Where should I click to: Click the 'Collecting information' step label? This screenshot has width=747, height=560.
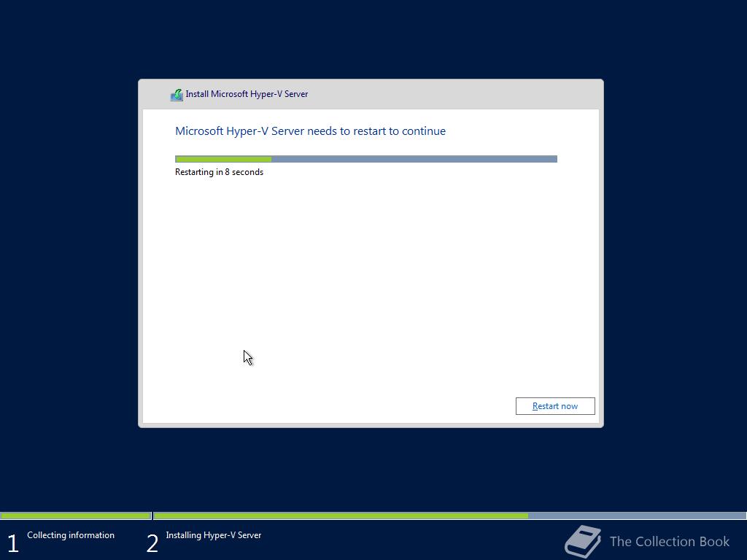(x=71, y=535)
